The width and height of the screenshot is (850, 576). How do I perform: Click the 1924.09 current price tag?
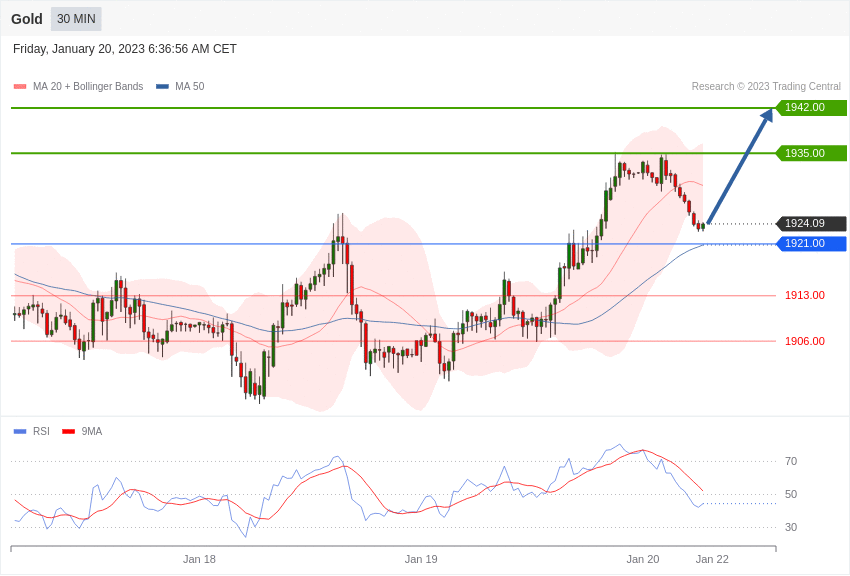pos(811,223)
